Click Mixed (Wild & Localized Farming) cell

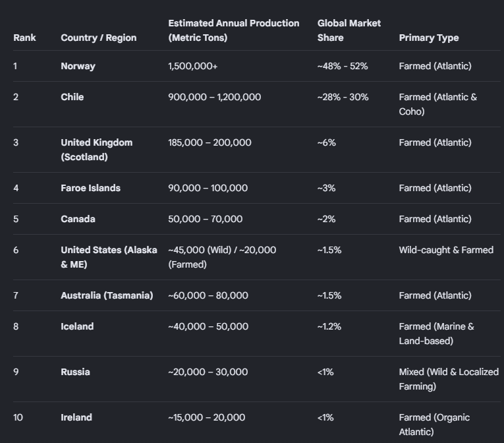449,379
